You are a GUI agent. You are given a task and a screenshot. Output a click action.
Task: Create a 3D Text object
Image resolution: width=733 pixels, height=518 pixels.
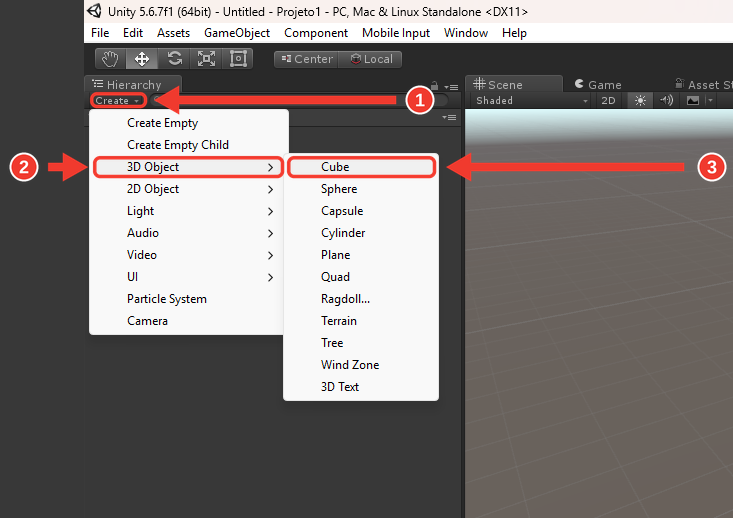[361, 387]
